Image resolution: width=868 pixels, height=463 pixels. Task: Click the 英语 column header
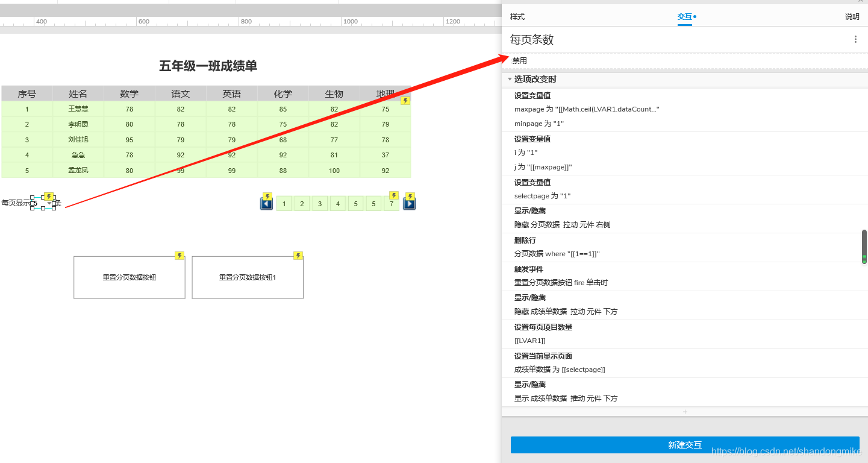pos(232,93)
